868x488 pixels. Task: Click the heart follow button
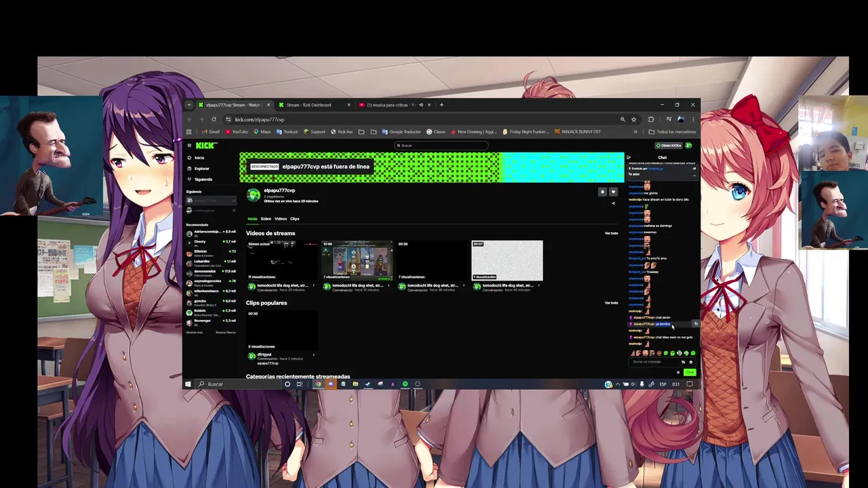tap(613, 192)
